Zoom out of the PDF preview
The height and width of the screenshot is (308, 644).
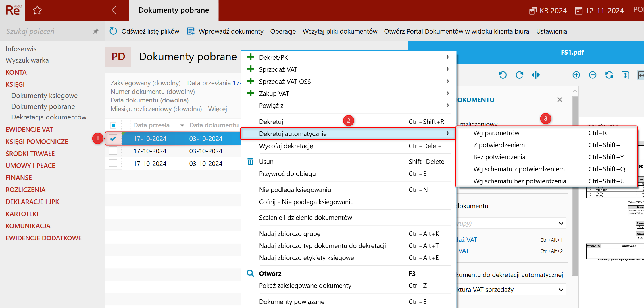pyautogui.click(x=593, y=75)
